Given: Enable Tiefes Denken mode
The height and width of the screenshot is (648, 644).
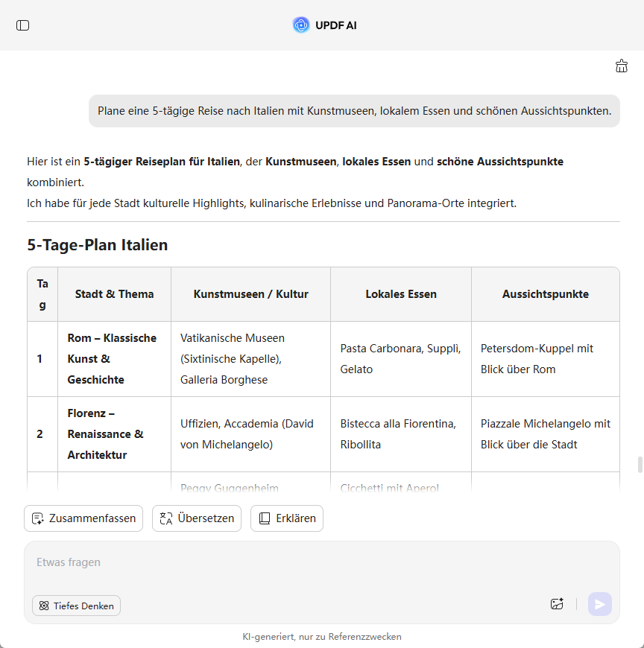Looking at the screenshot, I should (76, 606).
